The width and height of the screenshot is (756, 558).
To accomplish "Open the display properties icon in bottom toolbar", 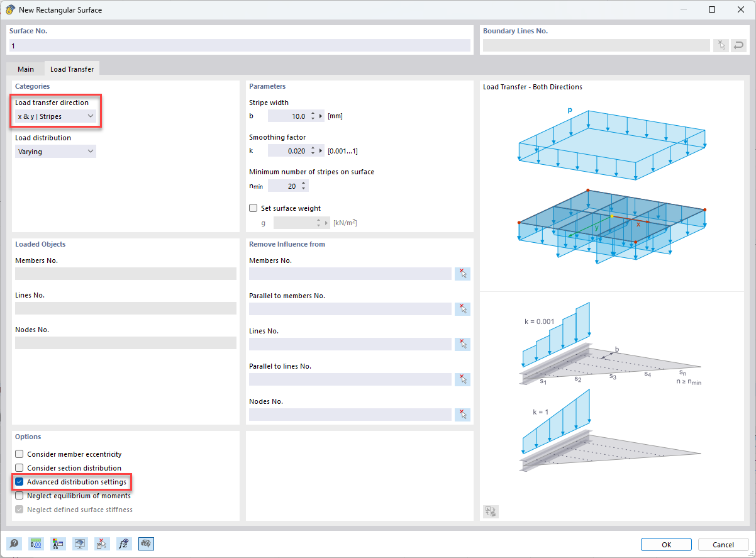I will click(58, 544).
